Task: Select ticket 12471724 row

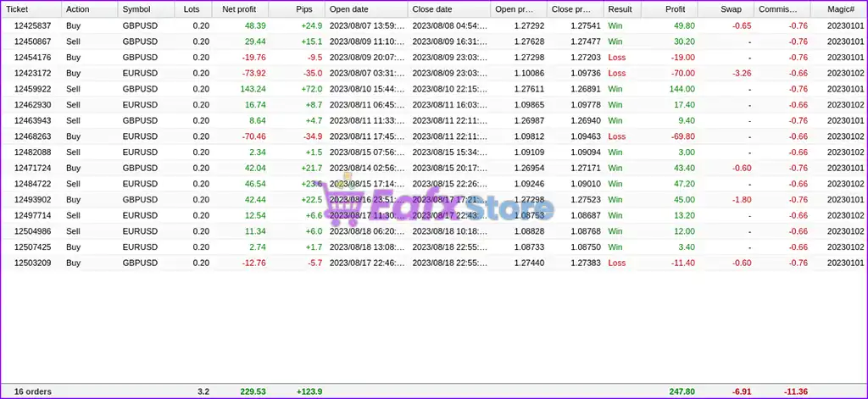Action: [434, 168]
